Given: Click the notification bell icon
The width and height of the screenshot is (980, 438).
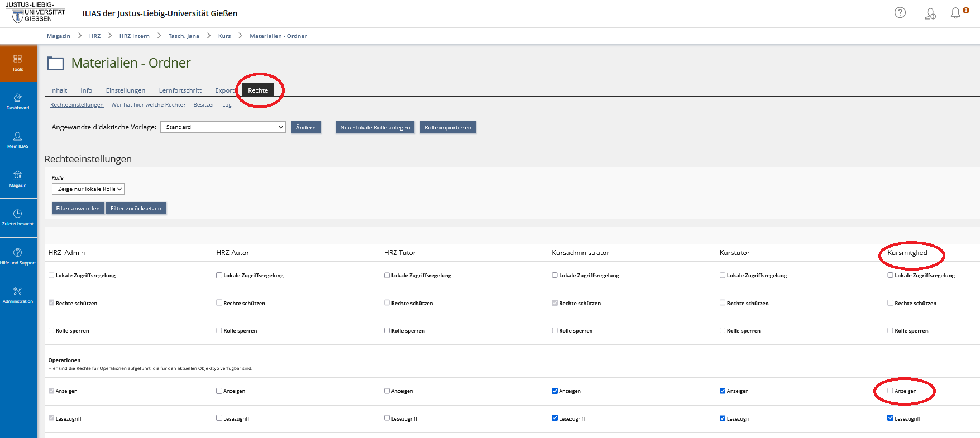Looking at the screenshot, I should [x=956, y=13].
